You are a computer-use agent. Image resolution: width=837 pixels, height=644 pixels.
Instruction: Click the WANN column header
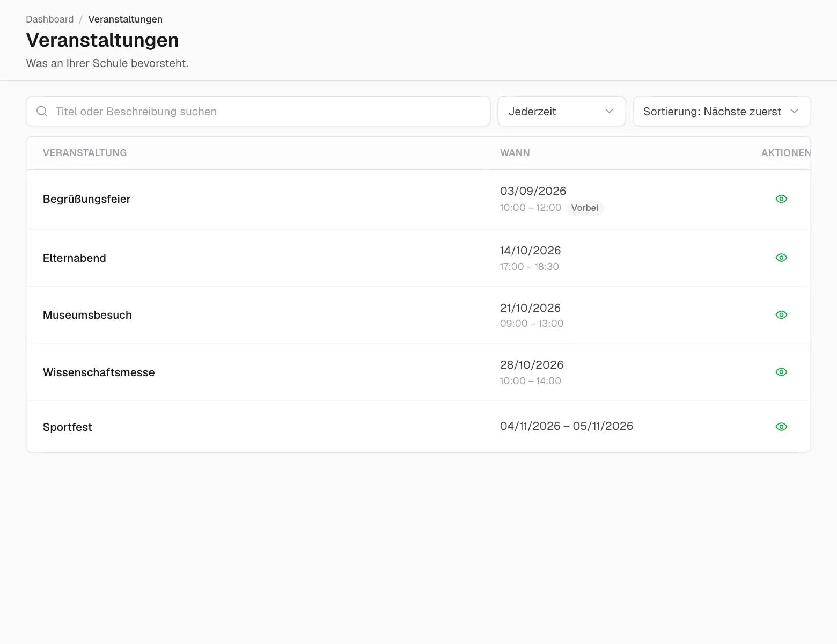pos(515,153)
